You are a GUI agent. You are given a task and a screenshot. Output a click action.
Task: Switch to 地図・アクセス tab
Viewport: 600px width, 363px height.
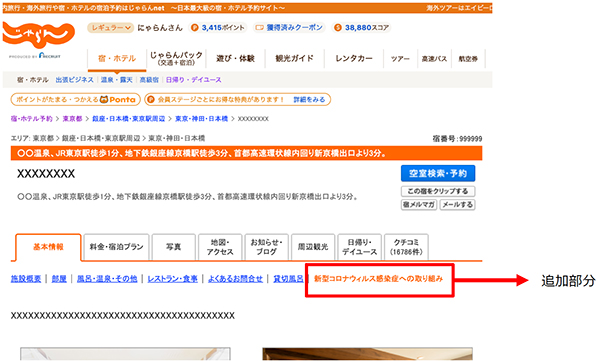tap(220, 247)
